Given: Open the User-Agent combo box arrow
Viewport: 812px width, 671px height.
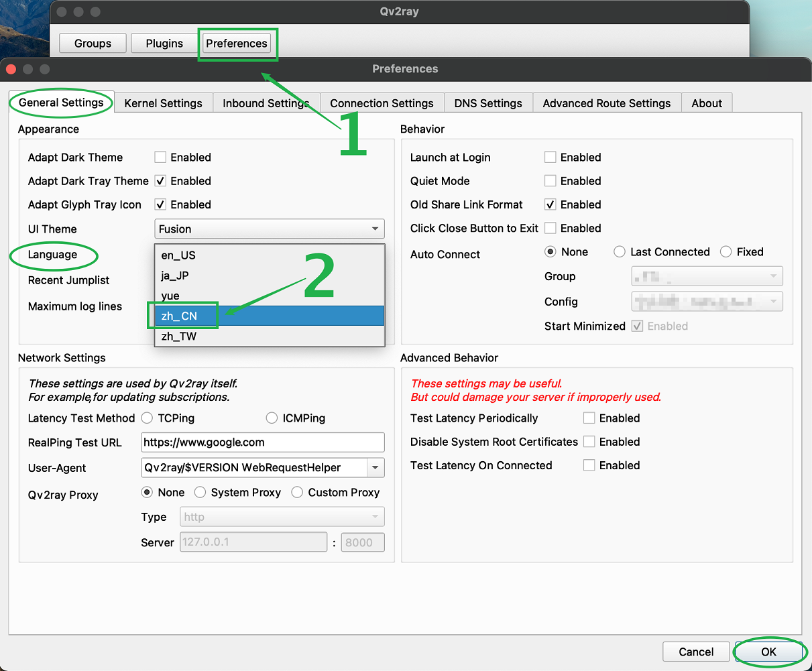Looking at the screenshot, I should [x=375, y=468].
